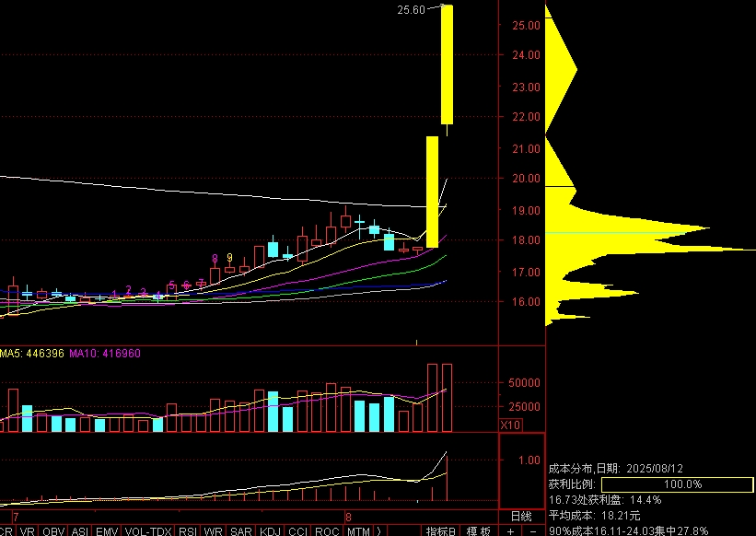The image size is (756, 536).
Task: Click the MA5: 446396 volume label
Action: tap(32, 354)
